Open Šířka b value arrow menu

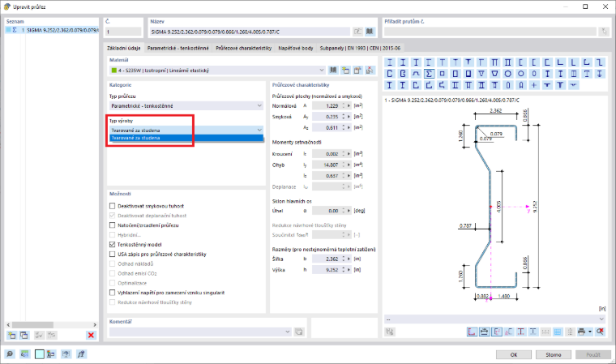tap(349, 259)
